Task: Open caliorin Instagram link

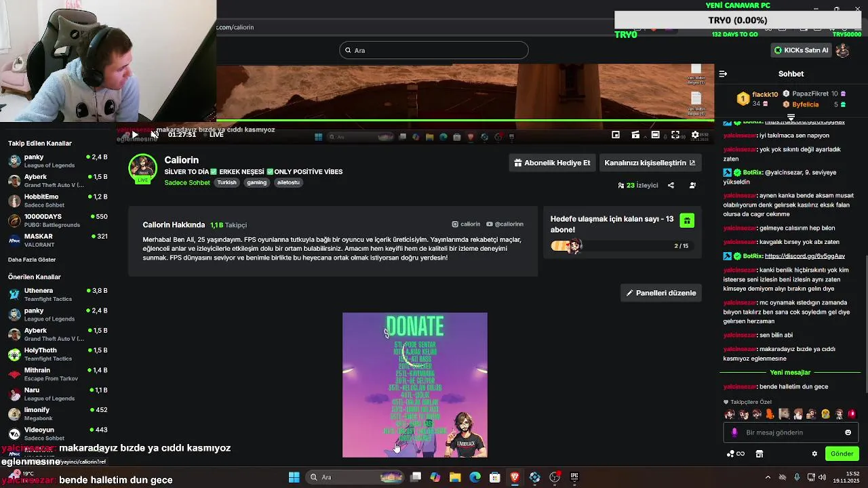Action: tap(466, 224)
